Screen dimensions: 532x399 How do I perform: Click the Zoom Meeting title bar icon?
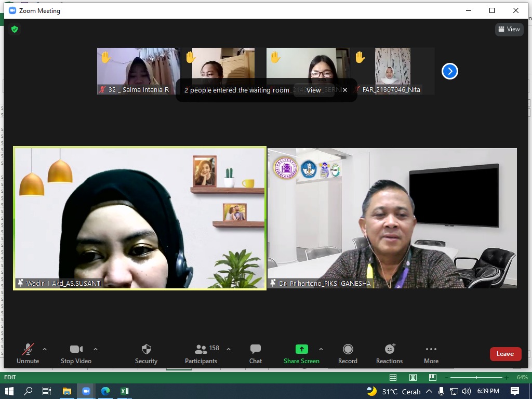pos(12,10)
